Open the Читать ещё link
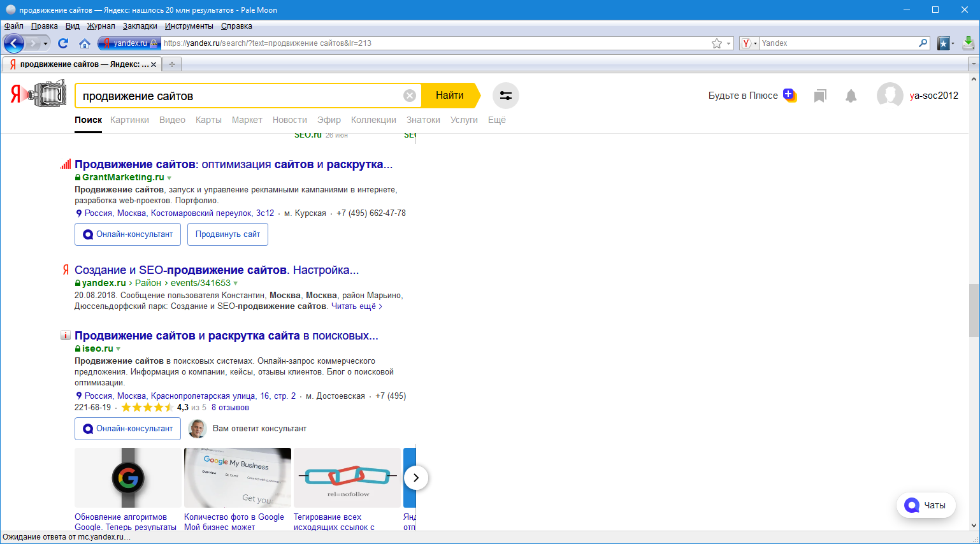Viewport: 980px width, 544px height. pos(357,306)
